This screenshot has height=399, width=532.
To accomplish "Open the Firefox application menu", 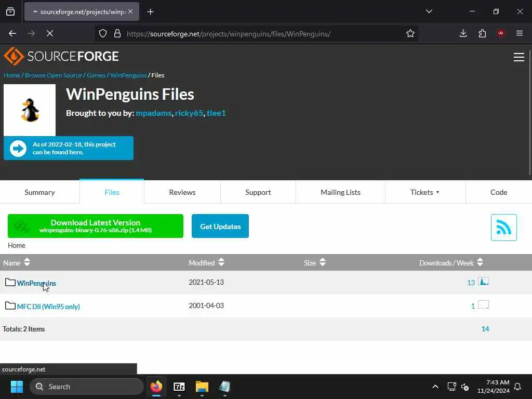I will [x=520, y=33].
